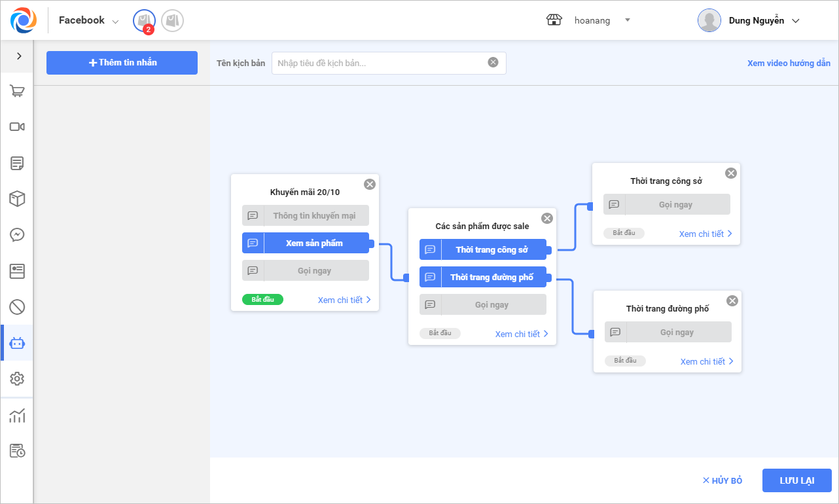The height and width of the screenshot is (504, 839).
Task: Open the settings gear sidebar icon
Action: [17, 378]
